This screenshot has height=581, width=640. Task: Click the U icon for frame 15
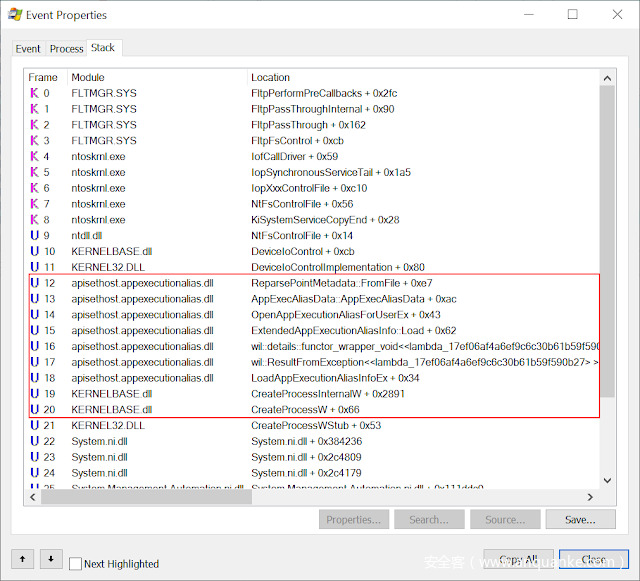[x=35, y=330]
